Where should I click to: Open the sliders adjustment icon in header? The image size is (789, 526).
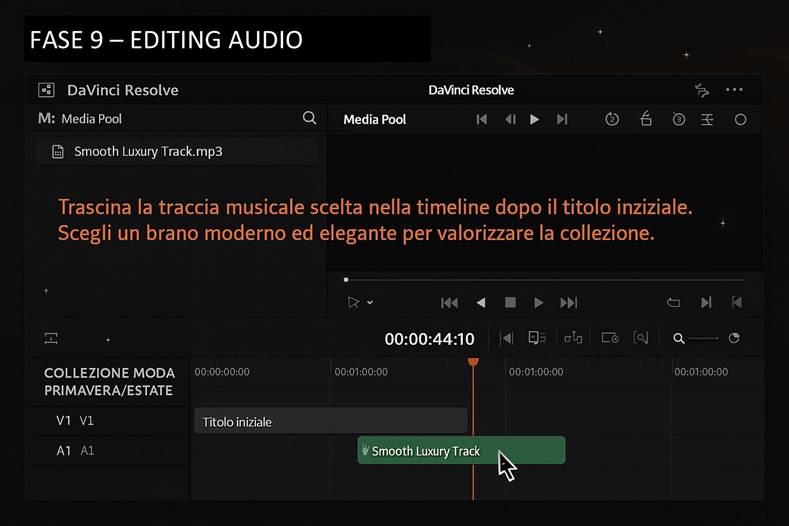tap(707, 119)
